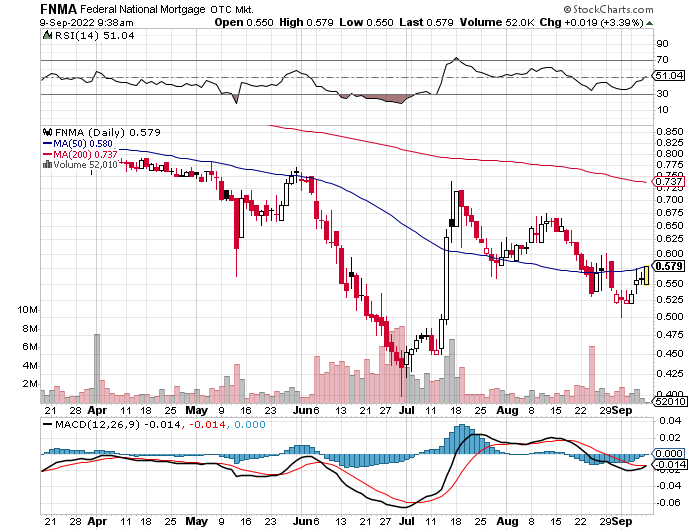Click the MA(200) 0.737 legend text
700x530 pixels.
(x=85, y=154)
